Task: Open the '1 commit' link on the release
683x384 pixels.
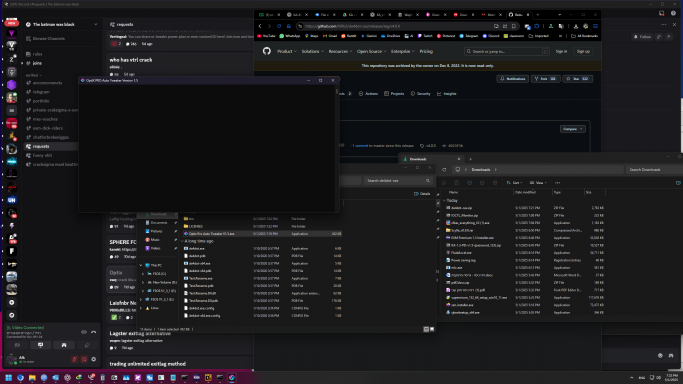Action: click(360, 146)
